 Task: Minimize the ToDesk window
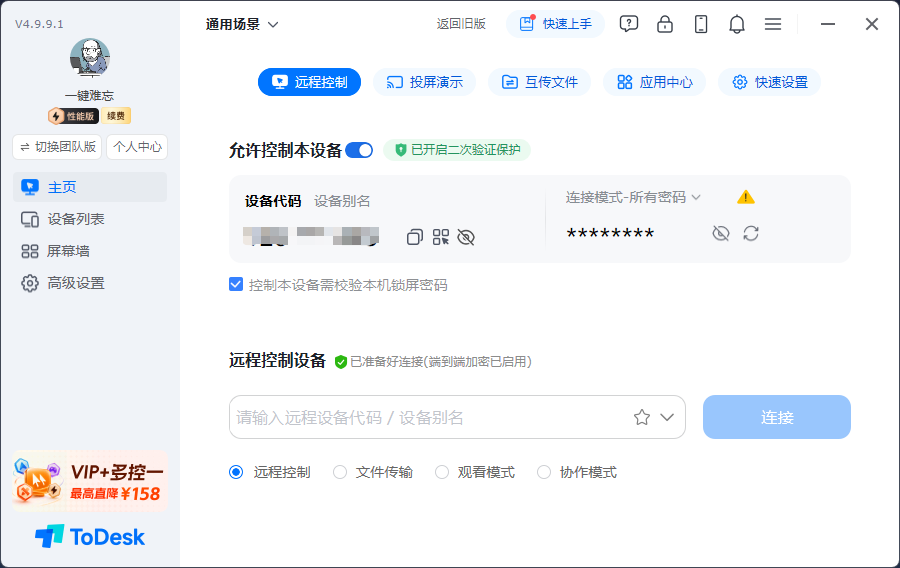[x=828, y=24]
